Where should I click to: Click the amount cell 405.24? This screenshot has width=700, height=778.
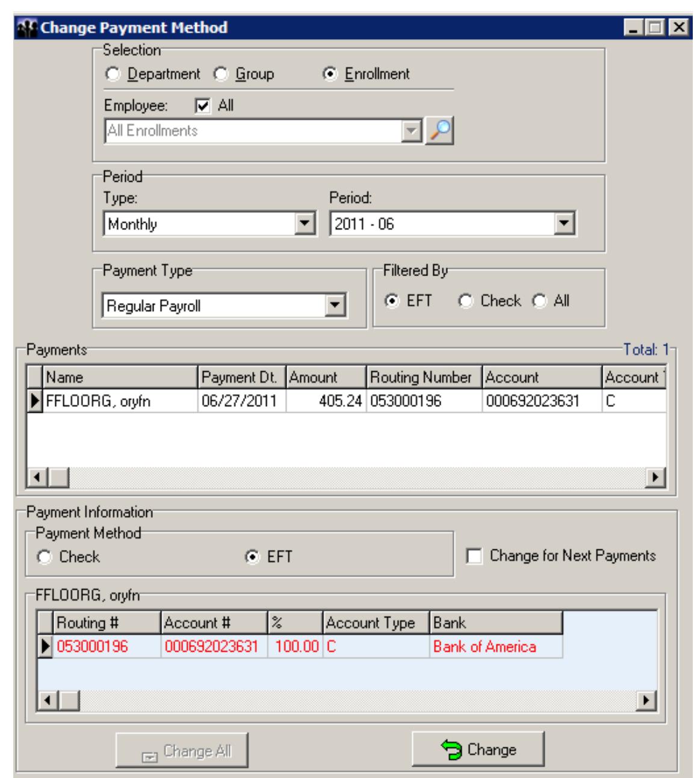(x=326, y=401)
